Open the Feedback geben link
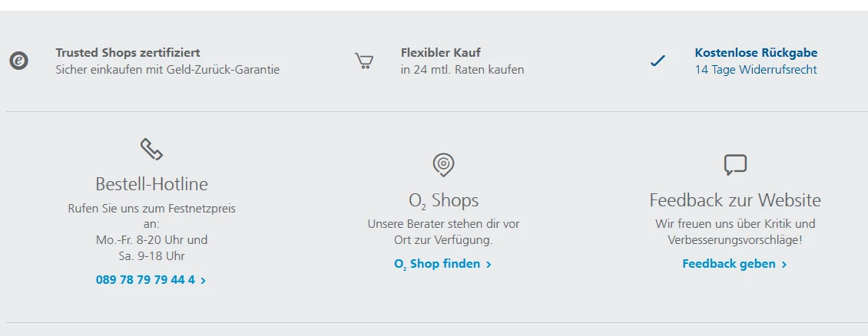Viewport: 868px width, 336px height. pos(729,264)
